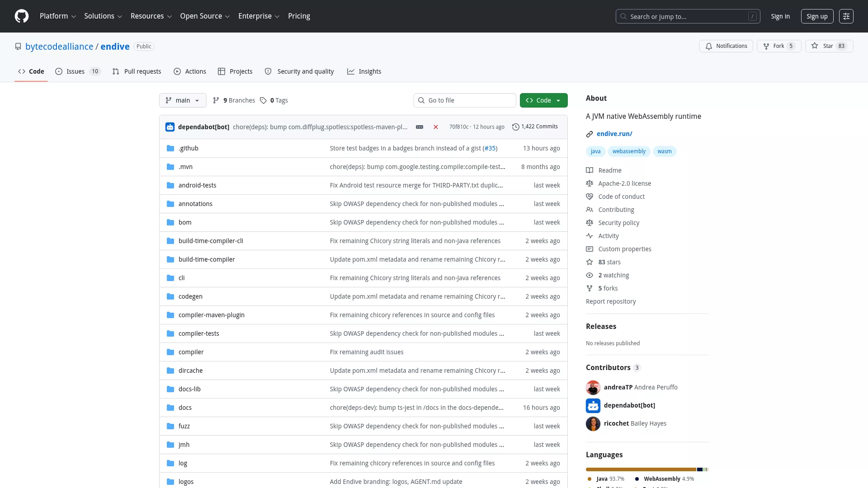This screenshot has height=488, width=868.
Task: Click the repository icon beside bytecodealliance
Action: tap(18, 47)
